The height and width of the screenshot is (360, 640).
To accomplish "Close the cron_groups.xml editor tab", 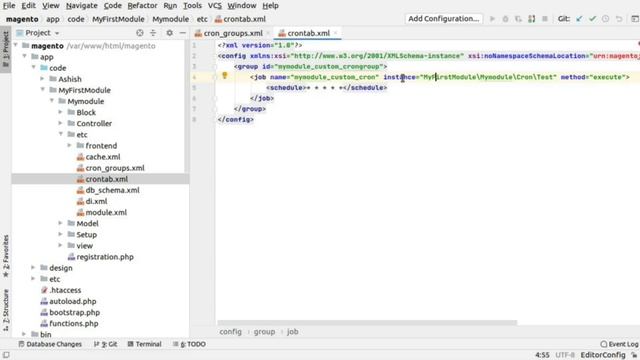I will coord(268,33).
